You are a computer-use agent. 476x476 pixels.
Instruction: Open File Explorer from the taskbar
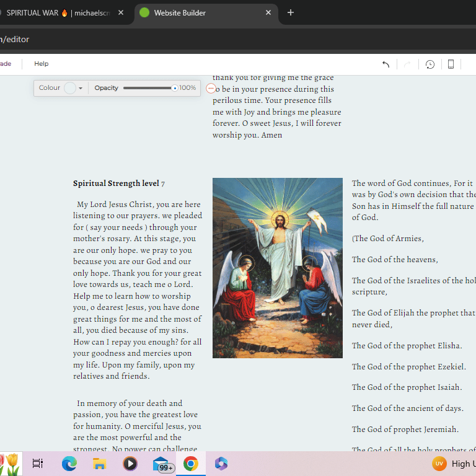pyautogui.click(x=100, y=464)
